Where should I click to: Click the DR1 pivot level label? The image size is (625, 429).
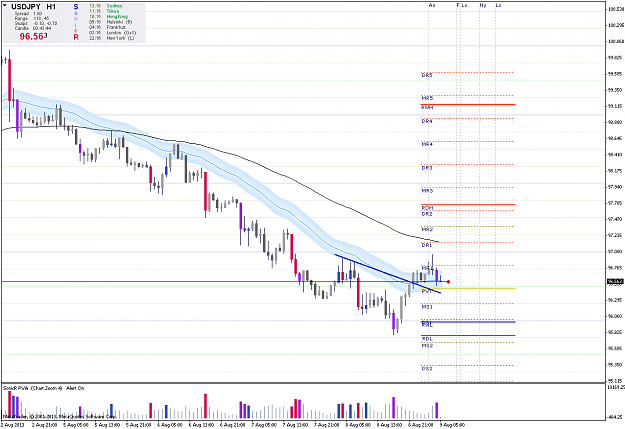pos(426,245)
